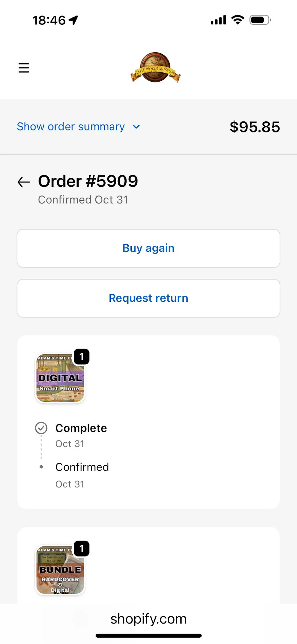Tap the Complete status checkmark icon

pos(41,428)
